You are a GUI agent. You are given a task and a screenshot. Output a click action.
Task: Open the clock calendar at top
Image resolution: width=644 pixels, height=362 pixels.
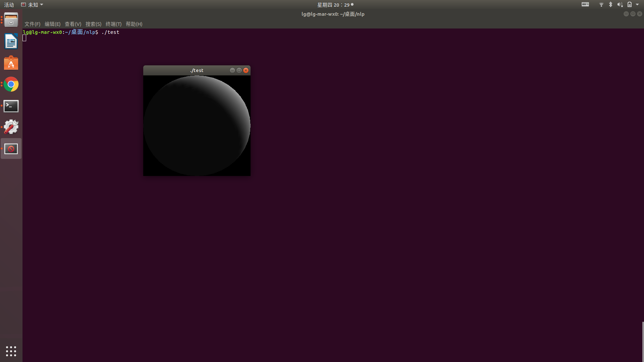[x=333, y=5]
